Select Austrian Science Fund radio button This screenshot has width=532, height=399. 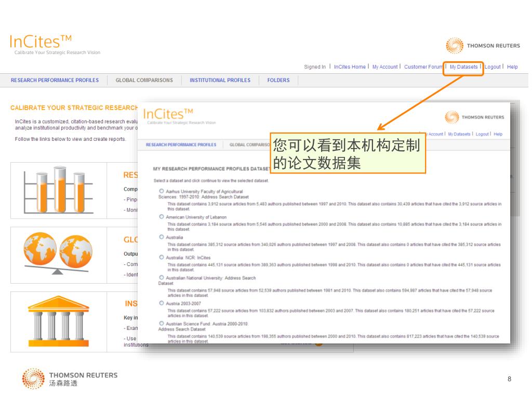point(162,323)
